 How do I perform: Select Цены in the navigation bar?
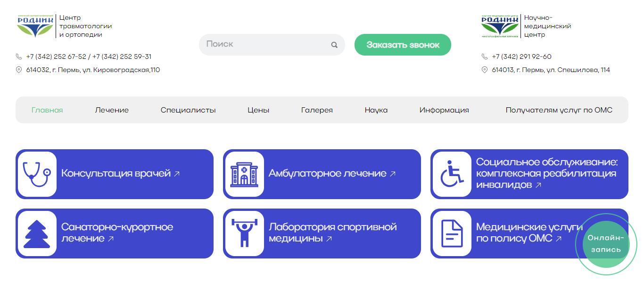258,110
